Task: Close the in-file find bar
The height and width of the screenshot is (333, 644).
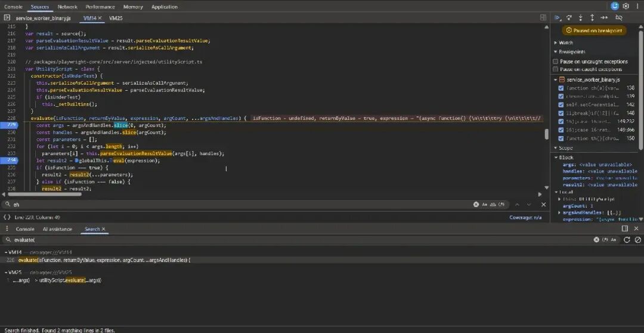Action: [x=543, y=204]
